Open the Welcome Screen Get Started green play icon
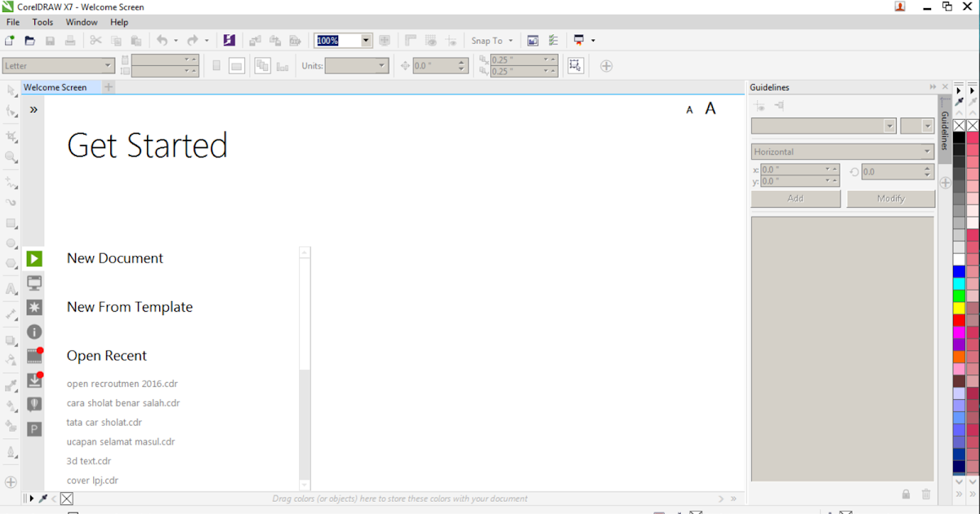Screen dimensions: 980x514 coord(34,259)
